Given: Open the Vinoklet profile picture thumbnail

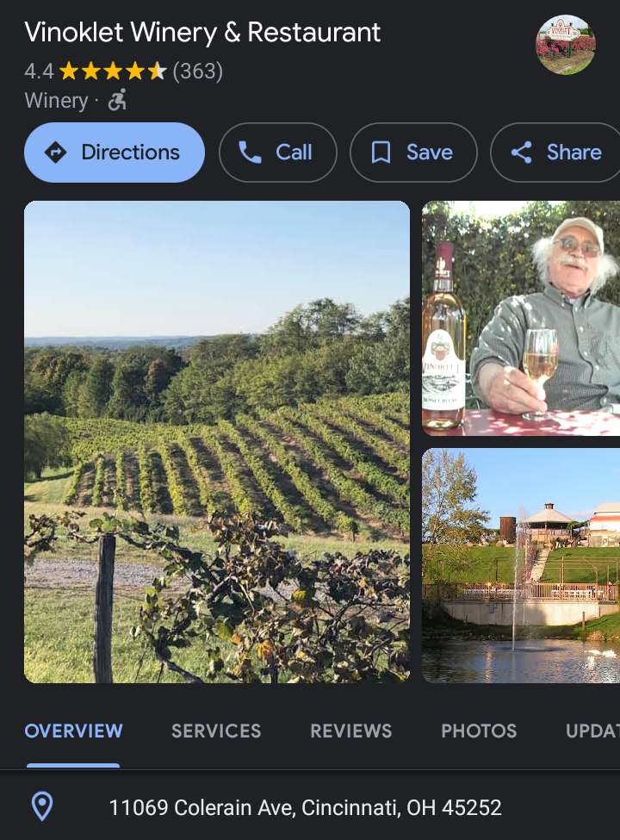Looking at the screenshot, I should coord(565,45).
